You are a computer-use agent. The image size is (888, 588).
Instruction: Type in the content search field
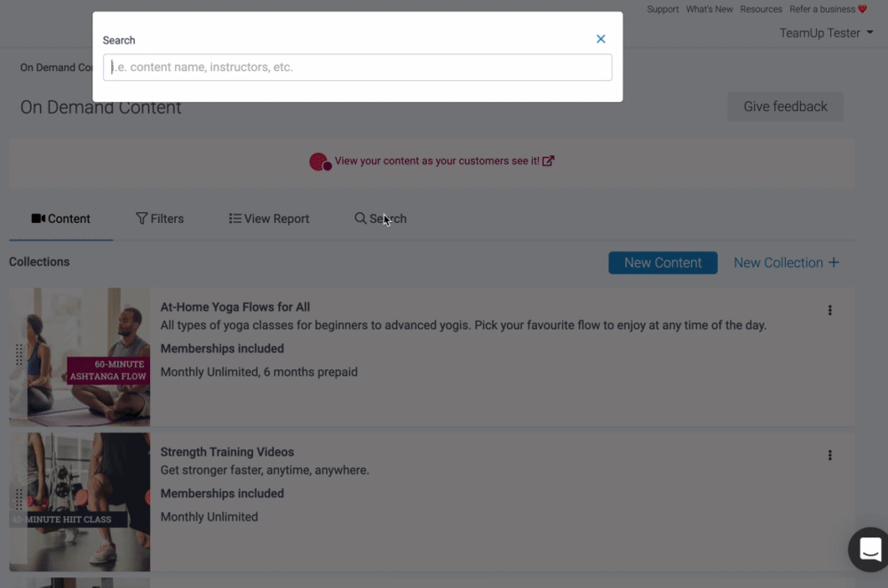click(357, 68)
